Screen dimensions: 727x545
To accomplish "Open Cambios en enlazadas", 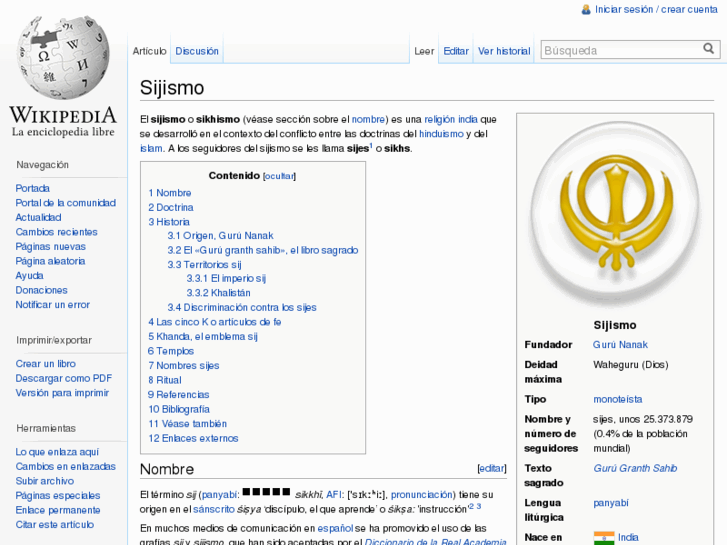I will [x=65, y=467].
